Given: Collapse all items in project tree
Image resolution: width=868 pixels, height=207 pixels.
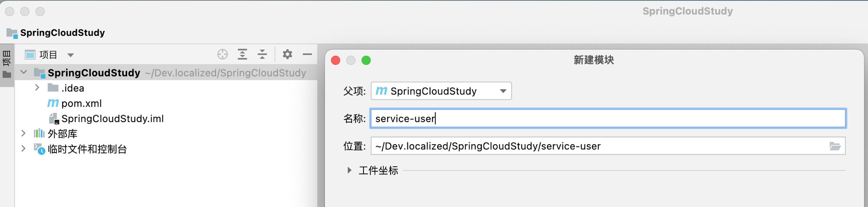Looking at the screenshot, I should 262,54.
